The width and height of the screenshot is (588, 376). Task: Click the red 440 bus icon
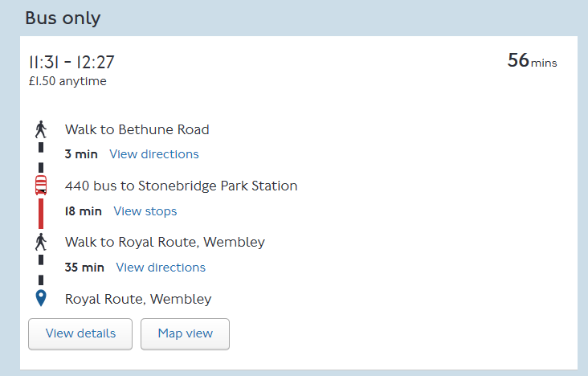coord(41,185)
